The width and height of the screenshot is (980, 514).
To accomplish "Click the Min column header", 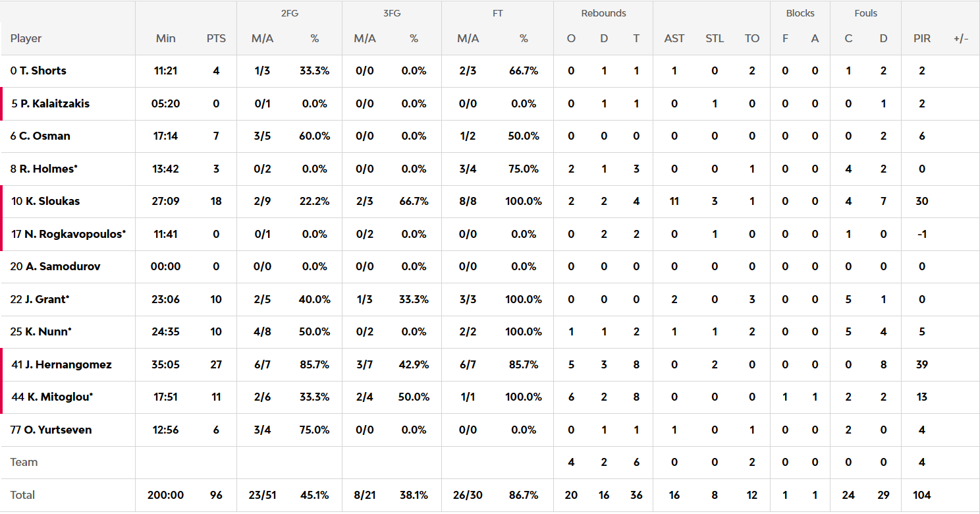I will click(166, 38).
